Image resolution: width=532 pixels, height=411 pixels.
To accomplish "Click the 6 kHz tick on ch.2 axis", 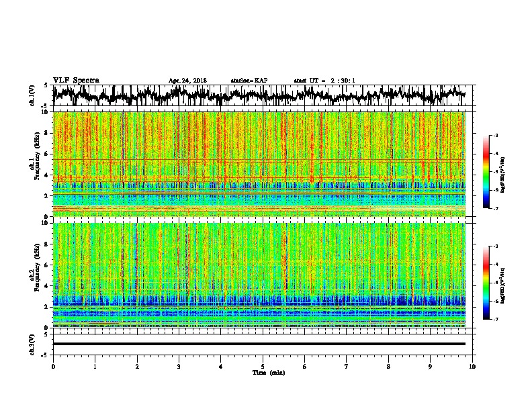I will coord(46,265).
